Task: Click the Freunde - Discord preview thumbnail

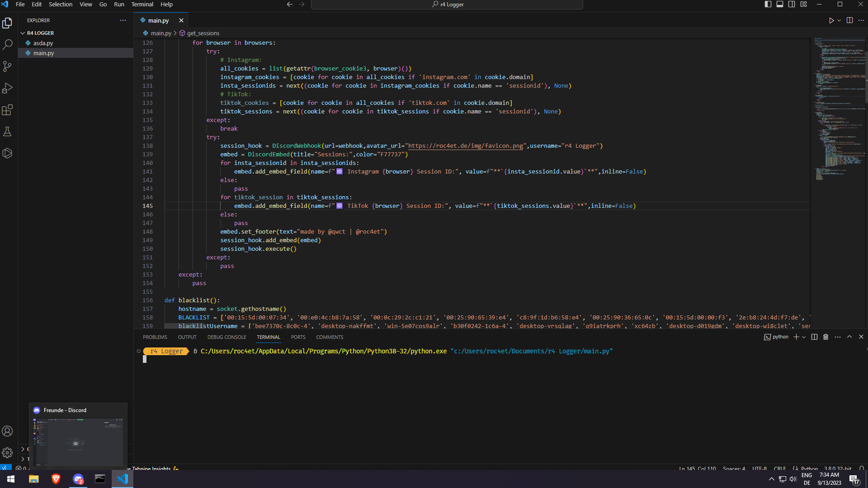Action: pyautogui.click(x=78, y=442)
